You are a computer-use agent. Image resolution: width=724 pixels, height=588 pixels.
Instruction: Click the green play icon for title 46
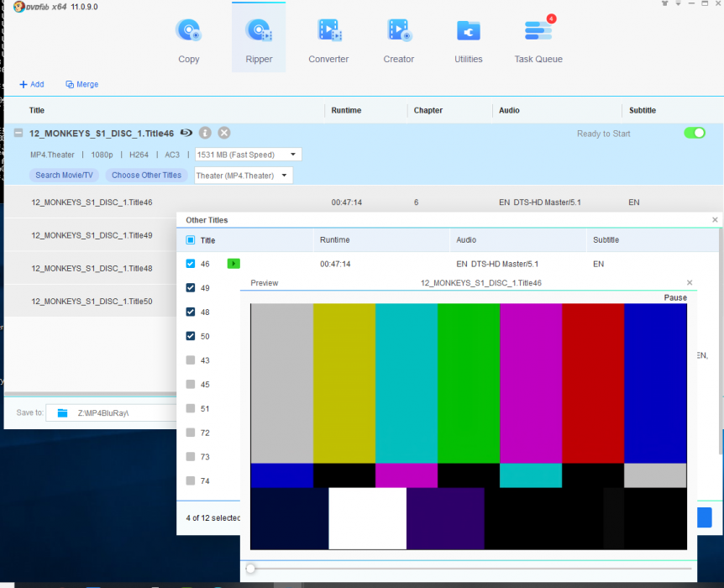[233, 264]
